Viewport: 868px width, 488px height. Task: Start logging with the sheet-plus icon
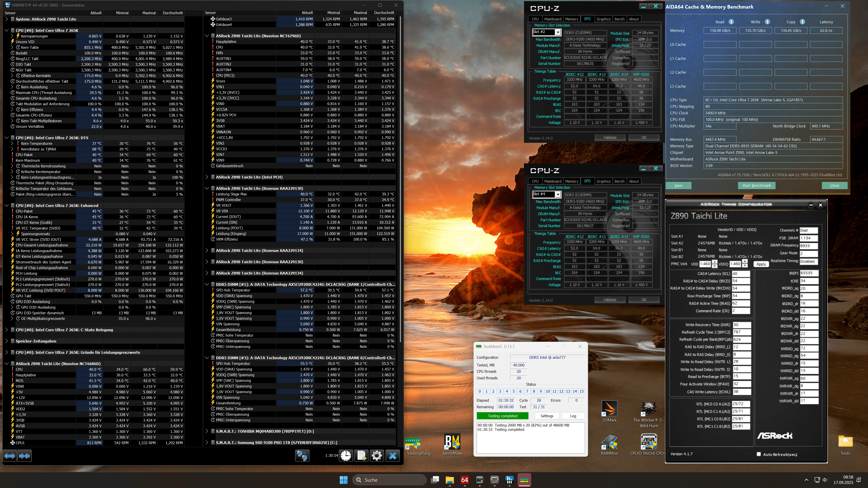[361, 456]
